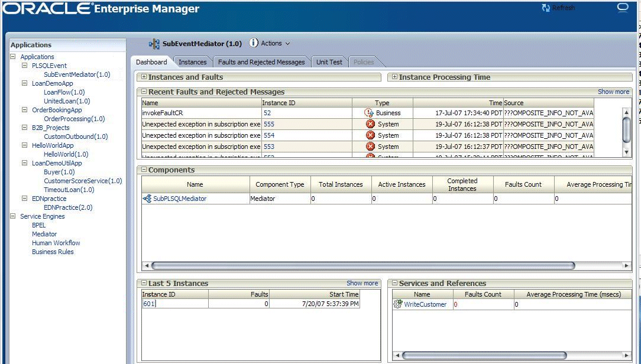Open instance 601 in Last 5 Instances
641x364 pixels.
[149, 304]
